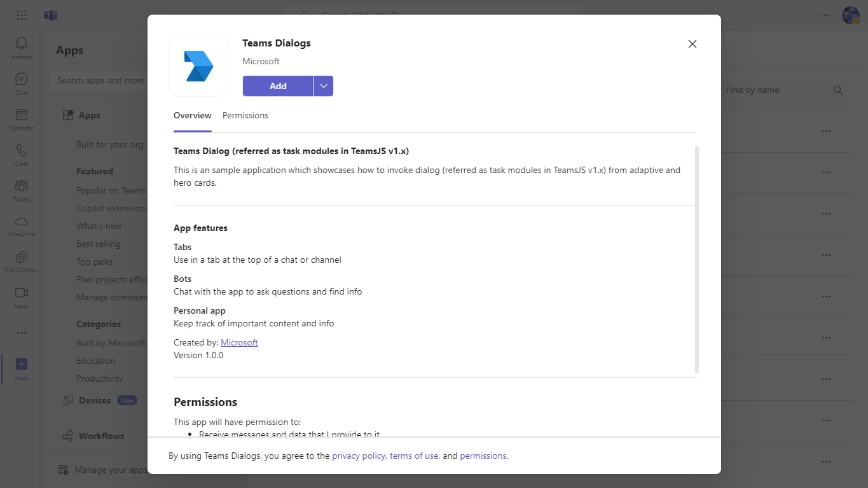The width and height of the screenshot is (868, 488).
Task: Select What's new in Featured
Action: [x=99, y=226]
